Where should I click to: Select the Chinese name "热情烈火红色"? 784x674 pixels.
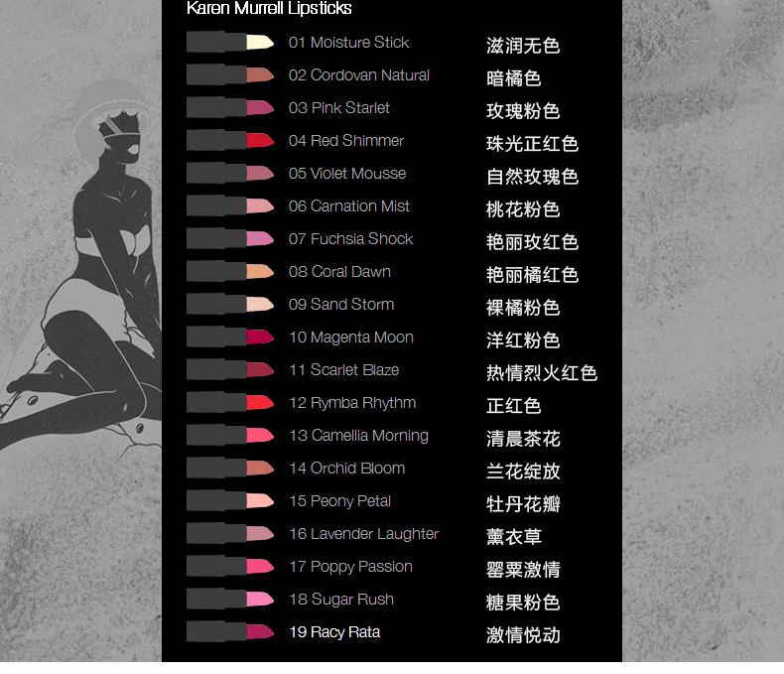click(542, 373)
